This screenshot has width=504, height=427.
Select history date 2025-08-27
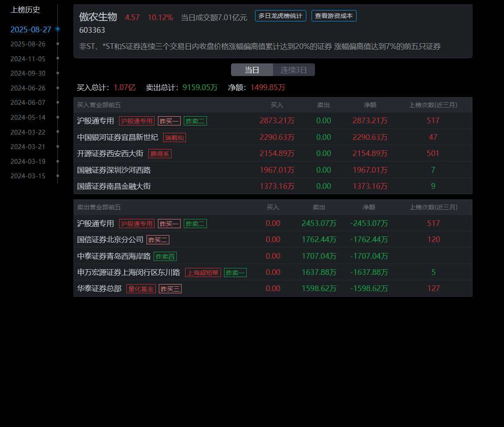[31, 30]
